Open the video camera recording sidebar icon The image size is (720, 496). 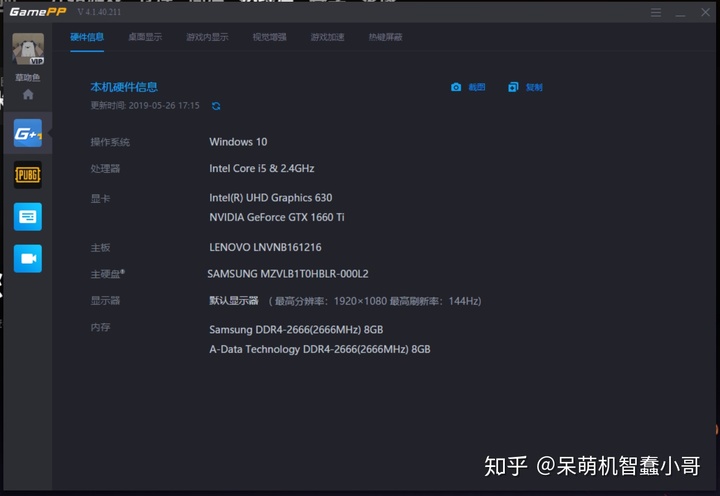pos(28,259)
